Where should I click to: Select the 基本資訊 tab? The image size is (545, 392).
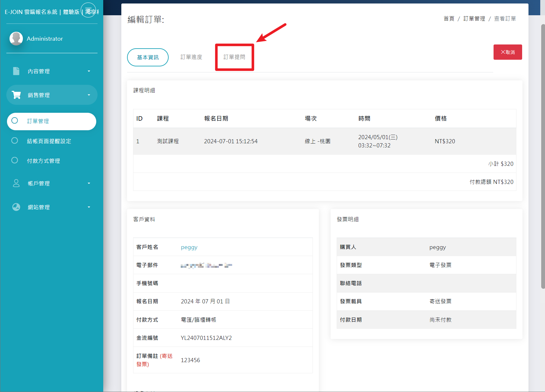[x=148, y=57]
